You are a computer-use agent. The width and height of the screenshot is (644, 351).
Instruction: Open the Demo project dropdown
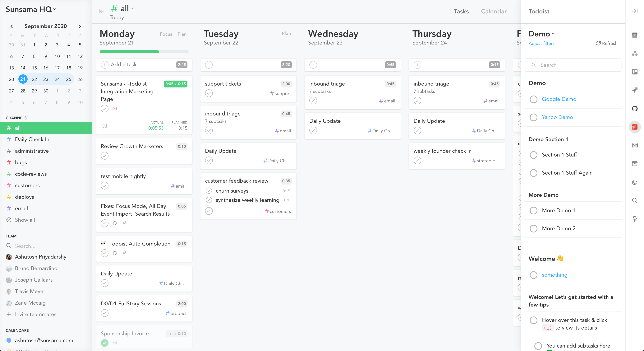541,34
